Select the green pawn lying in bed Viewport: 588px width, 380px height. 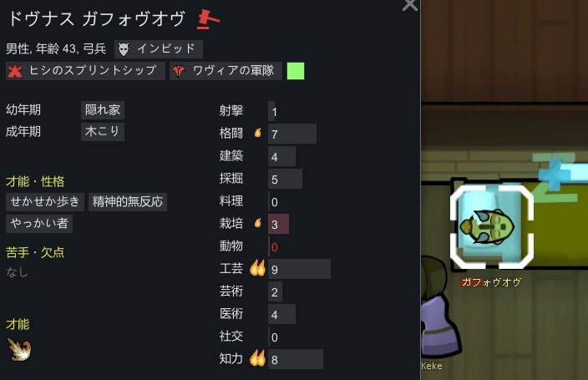(x=488, y=227)
